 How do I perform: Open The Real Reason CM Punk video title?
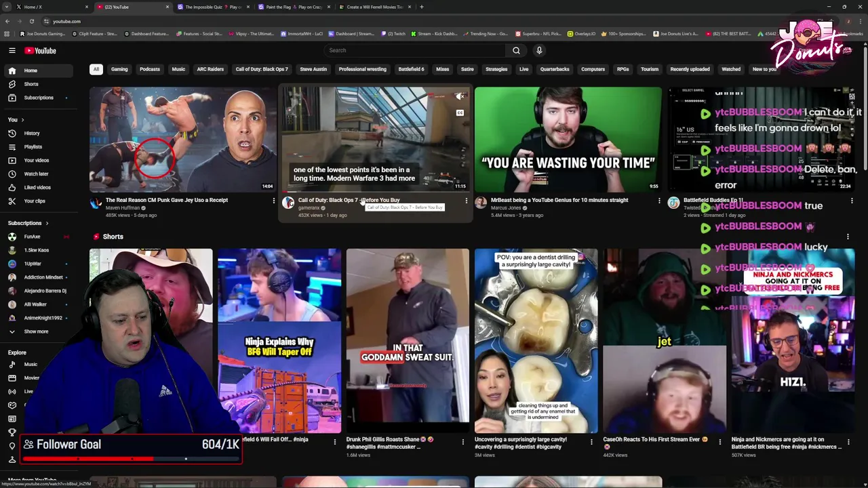[x=167, y=200]
